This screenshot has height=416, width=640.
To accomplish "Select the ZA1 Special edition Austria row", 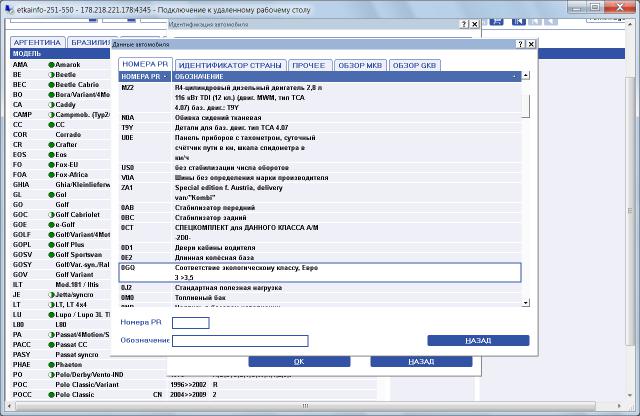I will click(x=320, y=193).
